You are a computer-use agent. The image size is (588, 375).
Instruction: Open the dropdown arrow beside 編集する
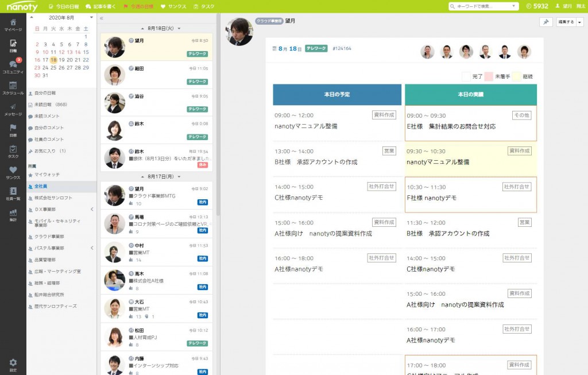(580, 22)
